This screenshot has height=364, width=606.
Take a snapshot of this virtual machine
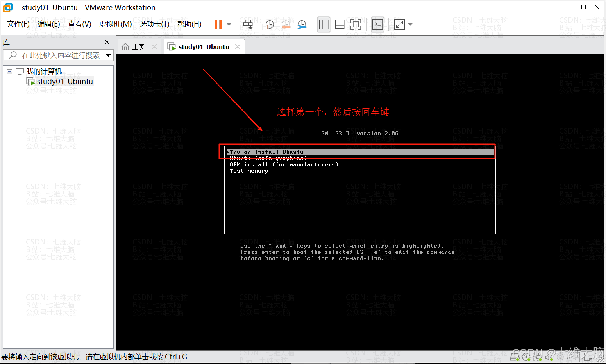click(x=270, y=25)
